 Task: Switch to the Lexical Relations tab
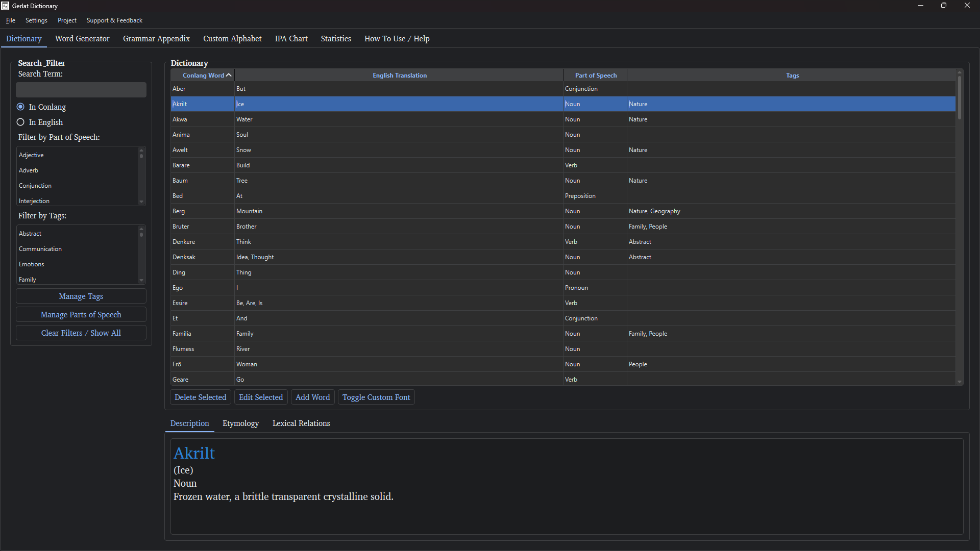pos(301,423)
